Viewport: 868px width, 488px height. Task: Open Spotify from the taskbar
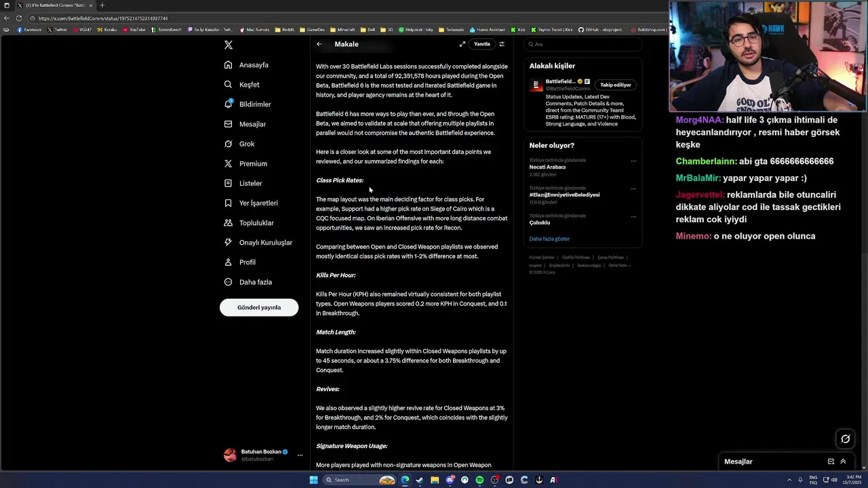pos(479,480)
